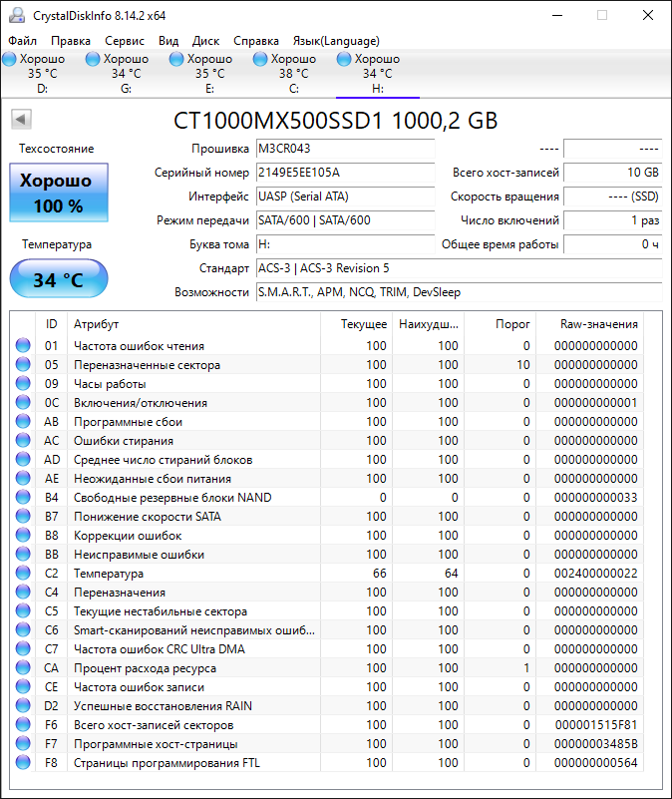The width and height of the screenshot is (672, 799).
Task: Click the Текущее column header
Action: (x=356, y=324)
